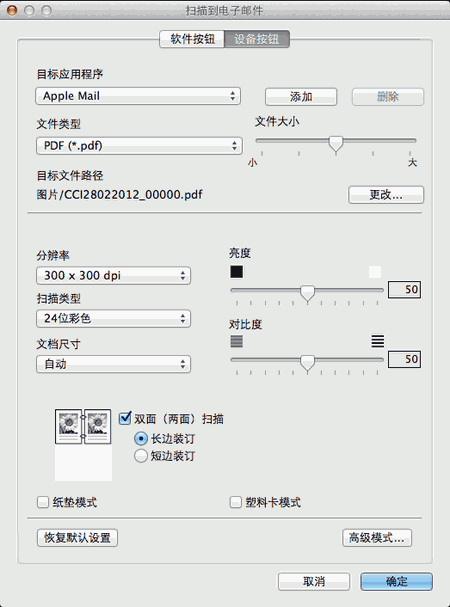The image size is (450, 607).
Task: Click the brightness value field showing 50
Action: click(x=404, y=289)
